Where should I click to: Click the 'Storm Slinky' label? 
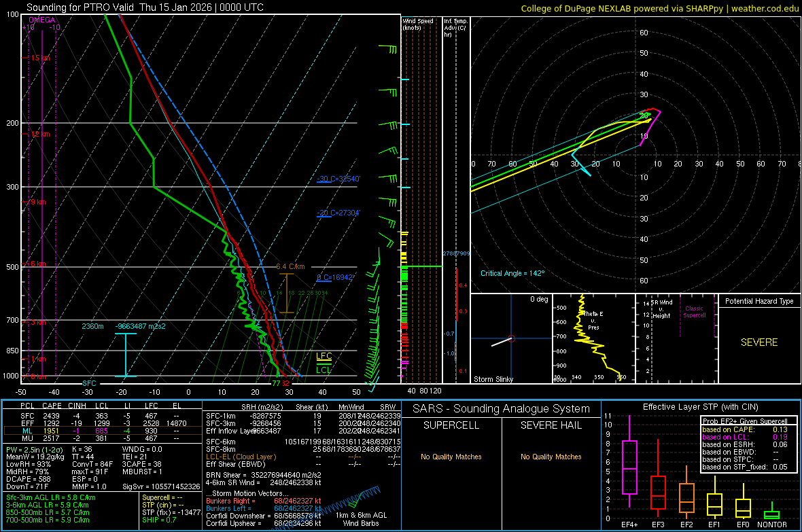coord(493,379)
